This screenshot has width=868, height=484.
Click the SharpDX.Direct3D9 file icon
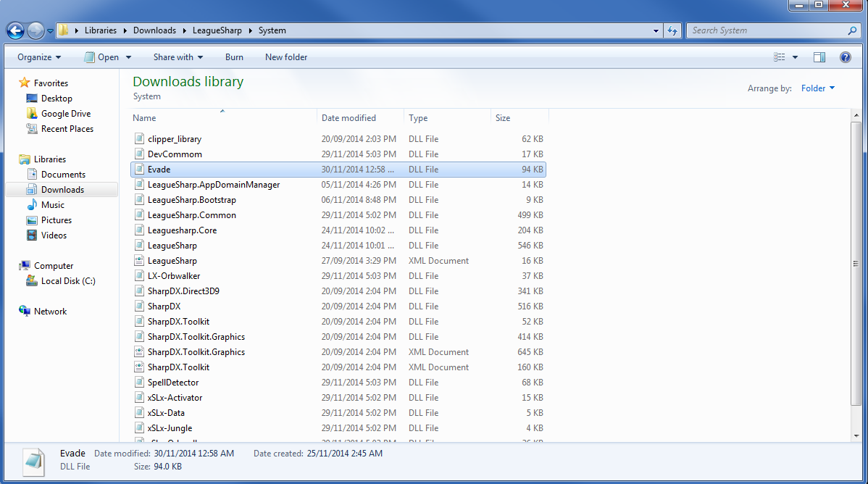140,291
